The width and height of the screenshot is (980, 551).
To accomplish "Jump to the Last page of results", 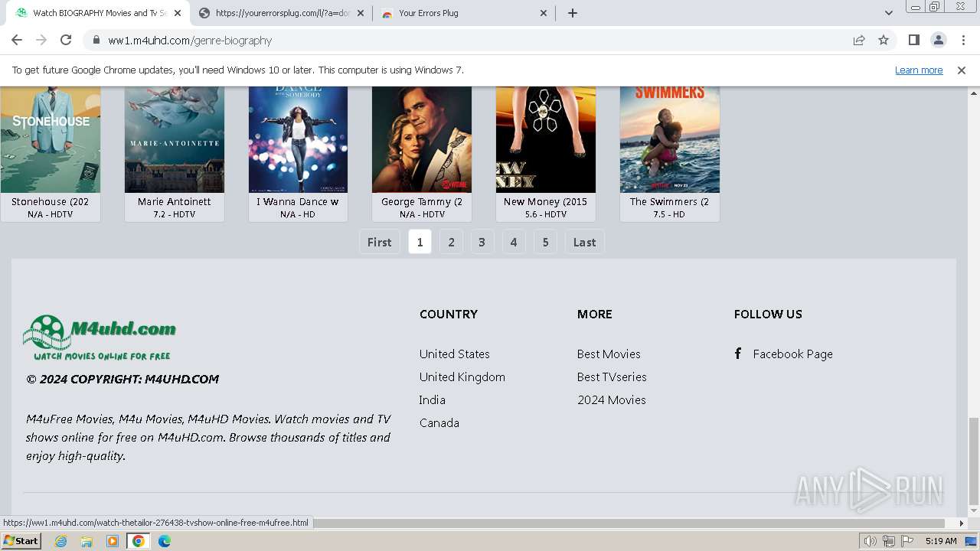I will point(585,242).
